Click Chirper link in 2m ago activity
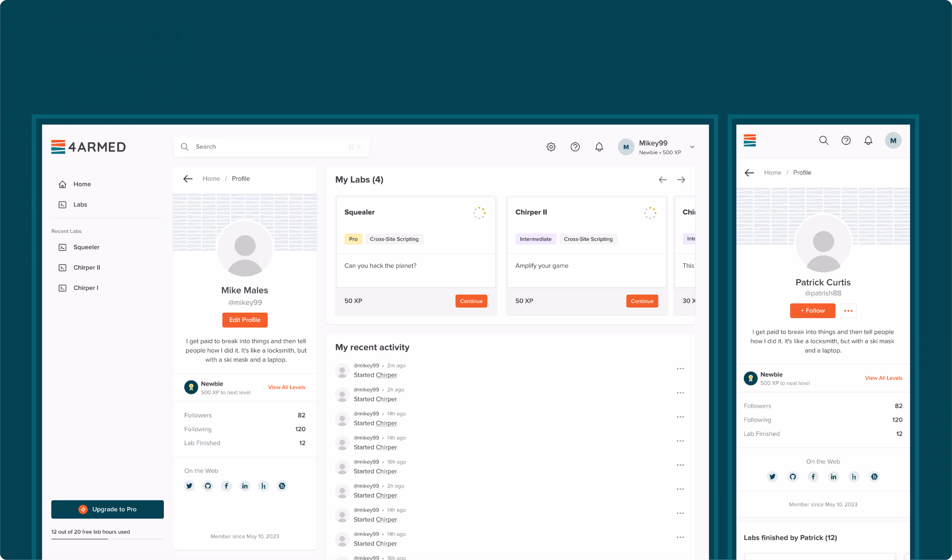 [386, 375]
